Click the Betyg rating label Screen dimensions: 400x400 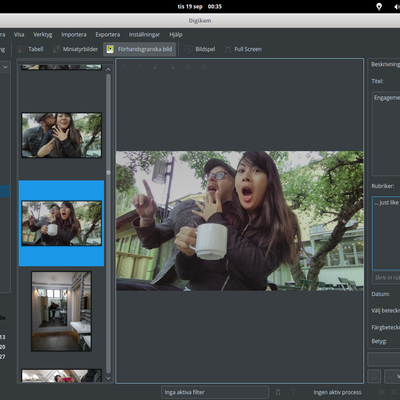click(x=379, y=341)
